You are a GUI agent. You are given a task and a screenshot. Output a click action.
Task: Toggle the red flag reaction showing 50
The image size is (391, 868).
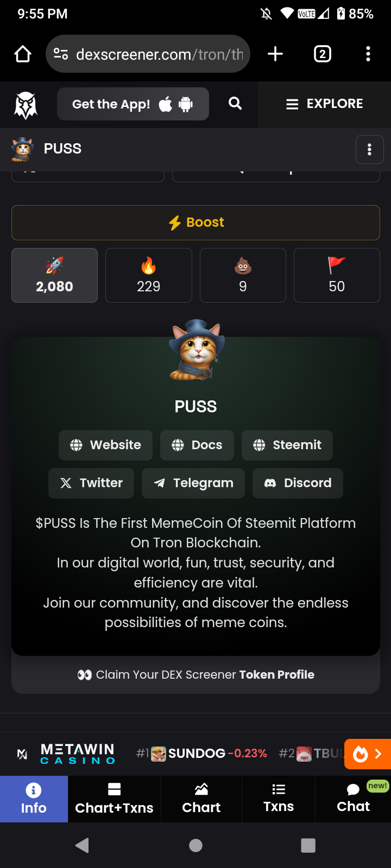(x=337, y=275)
